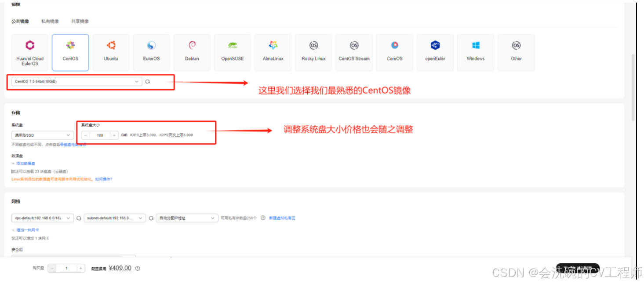This screenshot has width=644, height=284.
Task: Select the CoreOS image card
Action: 394,53
